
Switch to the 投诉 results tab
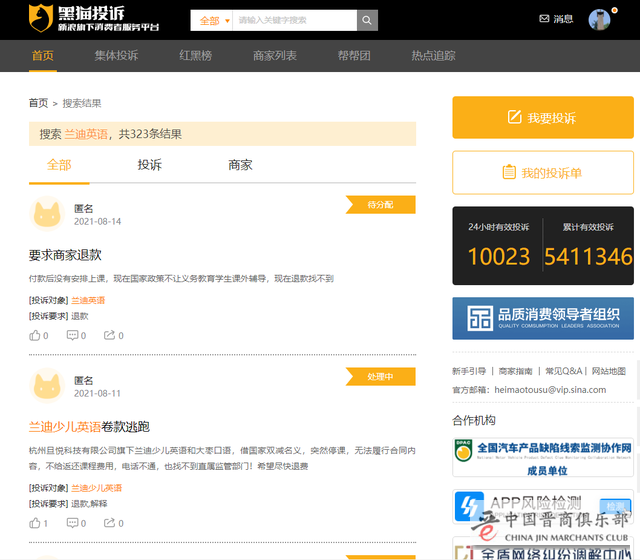pyautogui.click(x=149, y=165)
